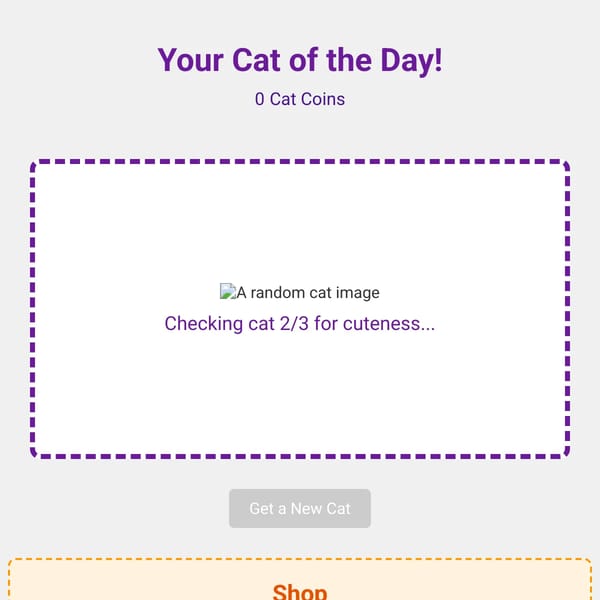
Task: Click the word Coins under the title
Action: [x=323, y=99]
